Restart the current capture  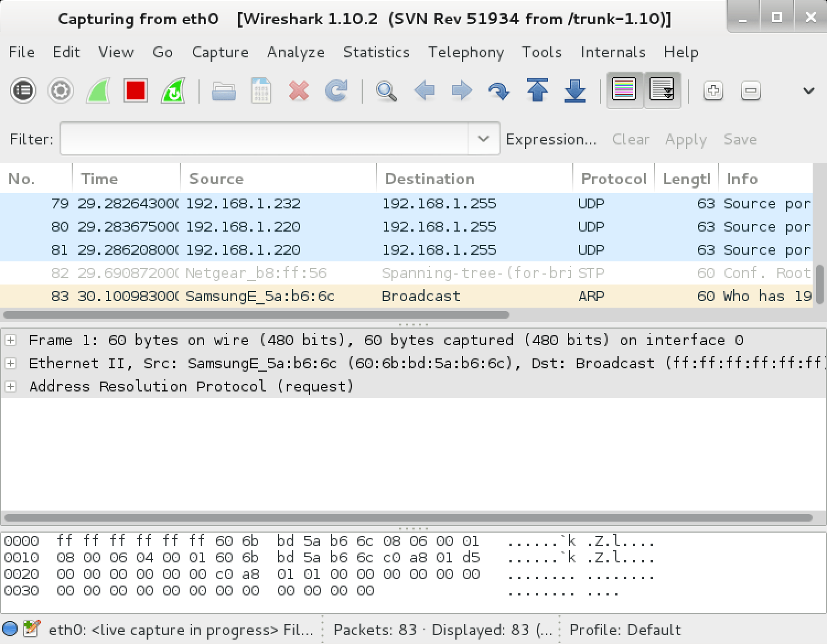tap(172, 90)
